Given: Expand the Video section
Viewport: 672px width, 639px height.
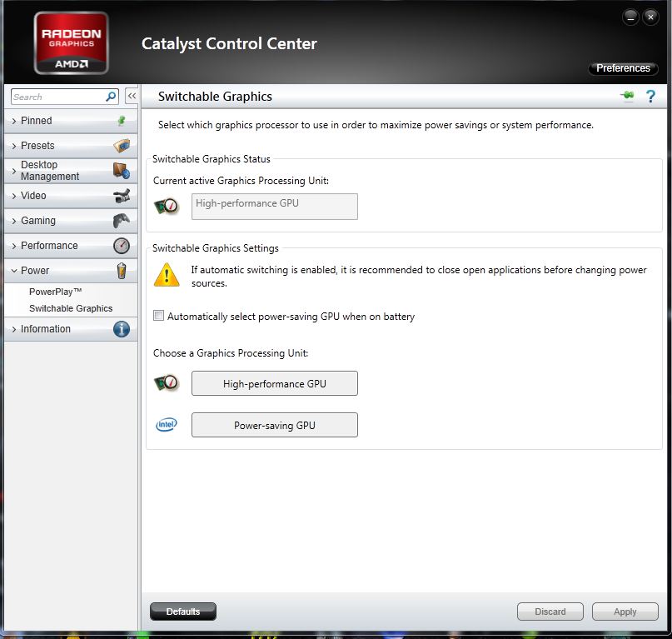Looking at the screenshot, I should click(x=71, y=196).
